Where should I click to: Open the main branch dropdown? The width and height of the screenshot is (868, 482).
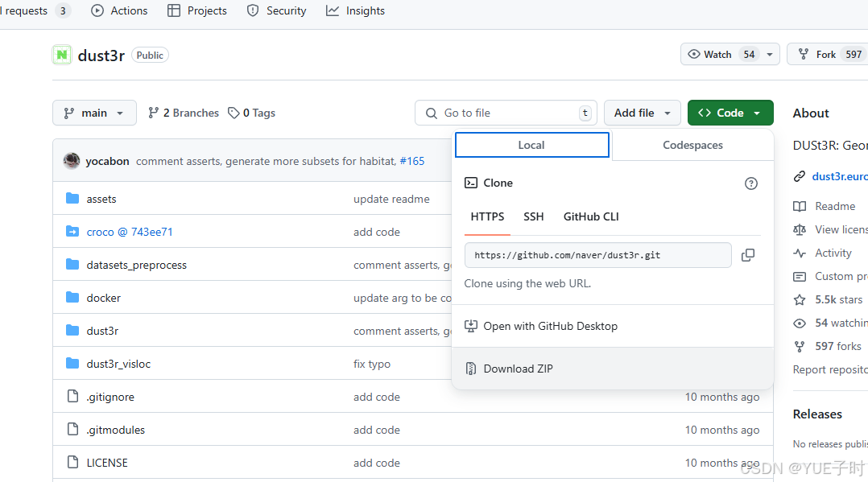point(94,113)
